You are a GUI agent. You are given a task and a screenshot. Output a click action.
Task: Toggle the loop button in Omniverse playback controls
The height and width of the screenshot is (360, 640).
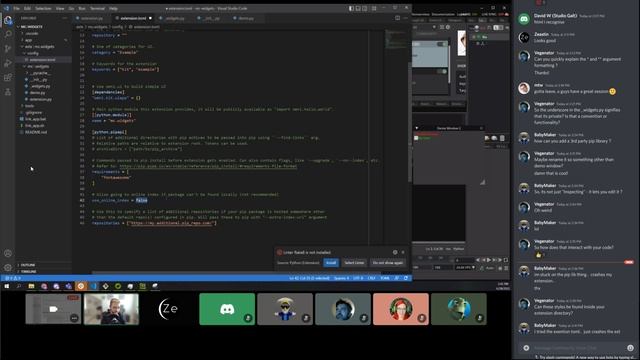click(506, 260)
